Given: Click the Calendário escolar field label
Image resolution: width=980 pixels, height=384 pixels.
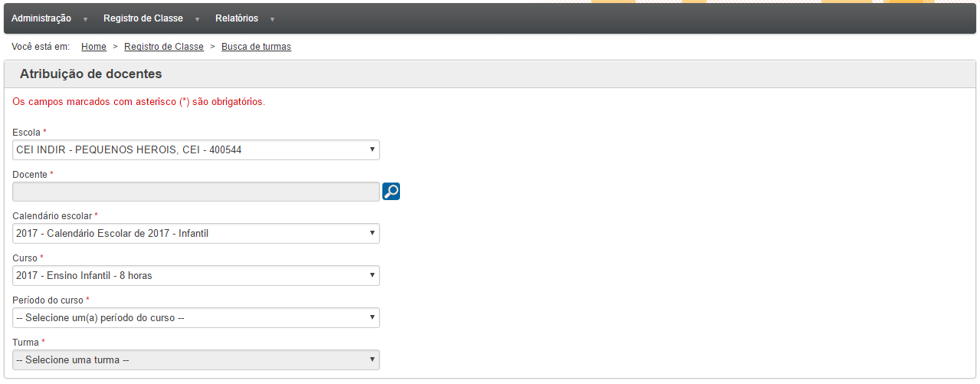Looking at the screenshot, I should (52, 216).
